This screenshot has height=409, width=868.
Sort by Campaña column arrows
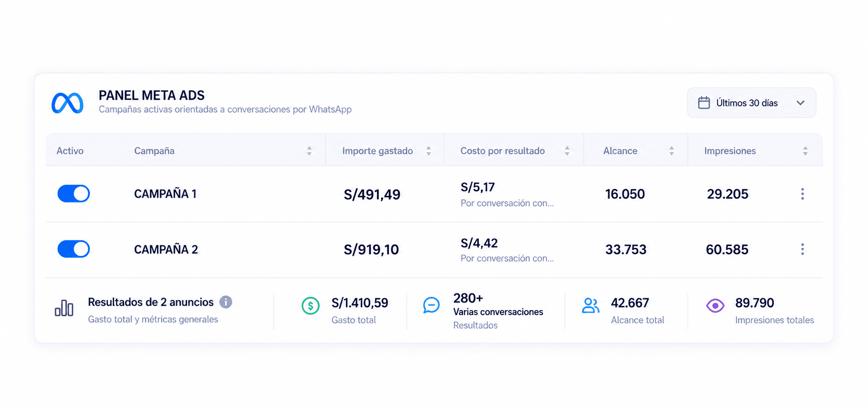tap(309, 151)
